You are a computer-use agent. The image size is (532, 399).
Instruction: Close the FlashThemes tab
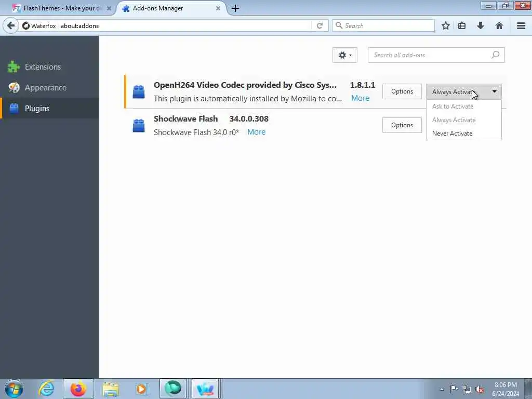tap(109, 8)
